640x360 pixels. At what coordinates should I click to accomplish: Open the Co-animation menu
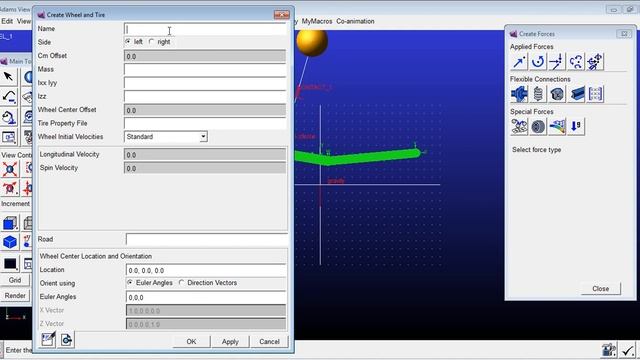coord(355,21)
